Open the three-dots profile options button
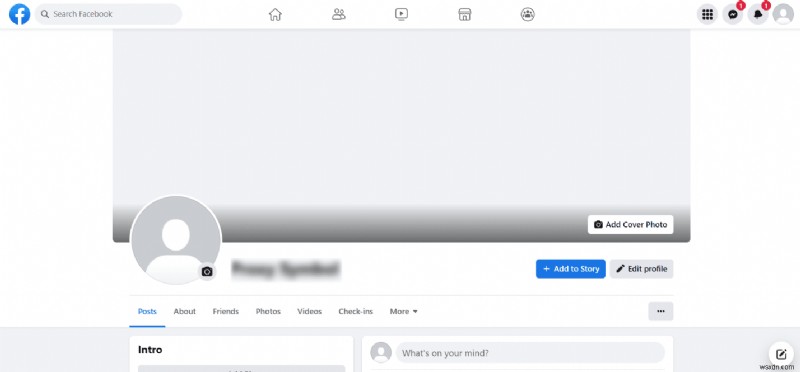The width and height of the screenshot is (800, 372). point(661,311)
